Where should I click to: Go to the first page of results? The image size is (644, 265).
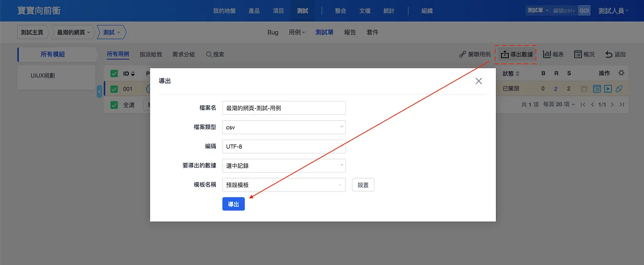pos(583,105)
